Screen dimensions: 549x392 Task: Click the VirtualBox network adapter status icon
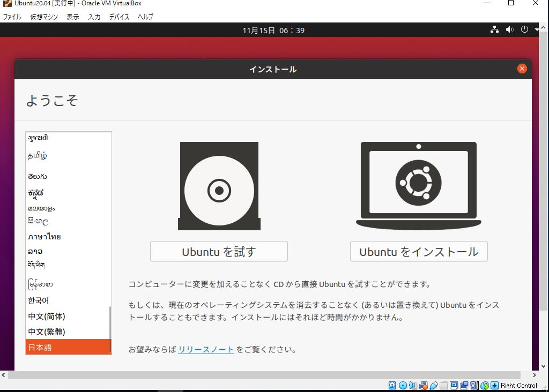423,386
